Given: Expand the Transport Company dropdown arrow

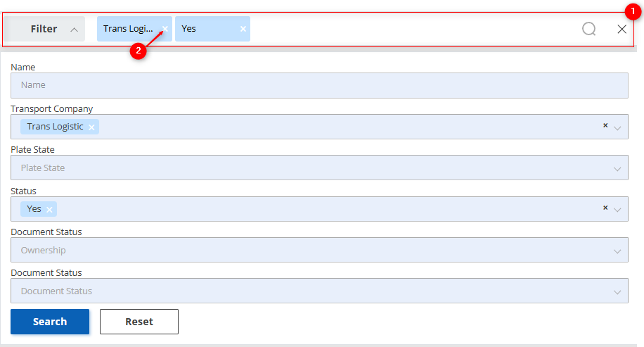Looking at the screenshot, I should tap(617, 128).
